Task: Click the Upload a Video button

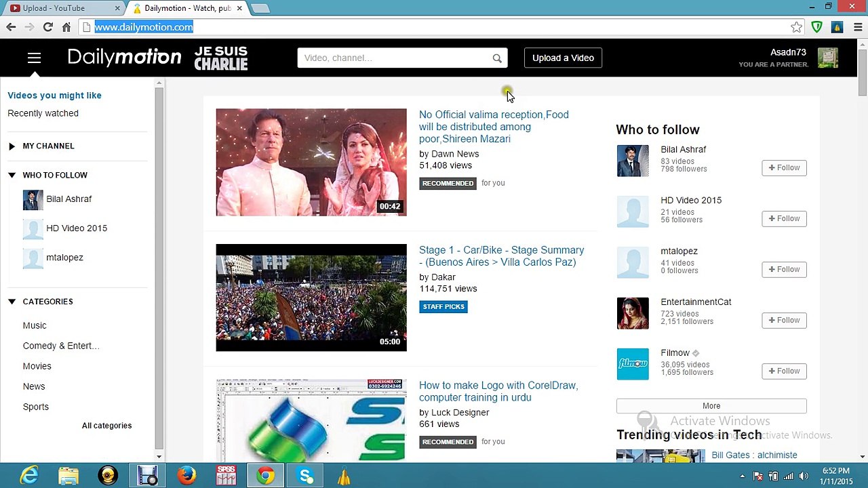Action: click(x=563, y=58)
